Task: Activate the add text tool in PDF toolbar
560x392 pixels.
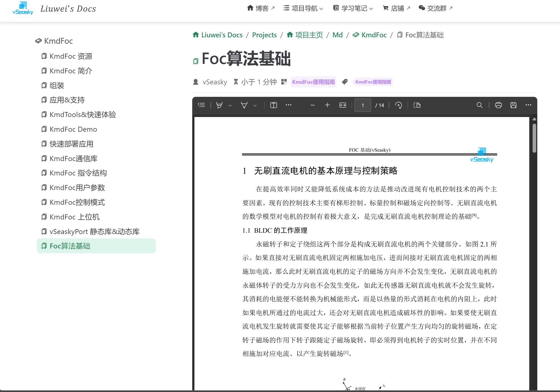Action: [x=274, y=105]
